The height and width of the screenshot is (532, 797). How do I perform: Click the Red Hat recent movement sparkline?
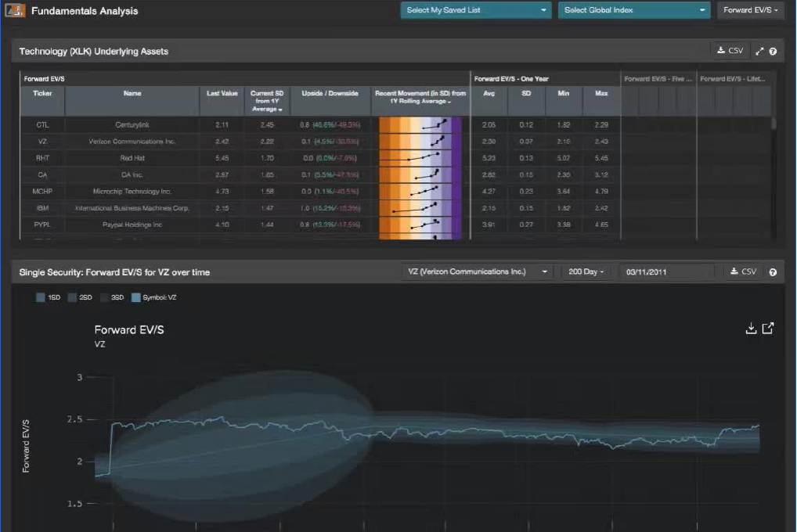point(420,158)
